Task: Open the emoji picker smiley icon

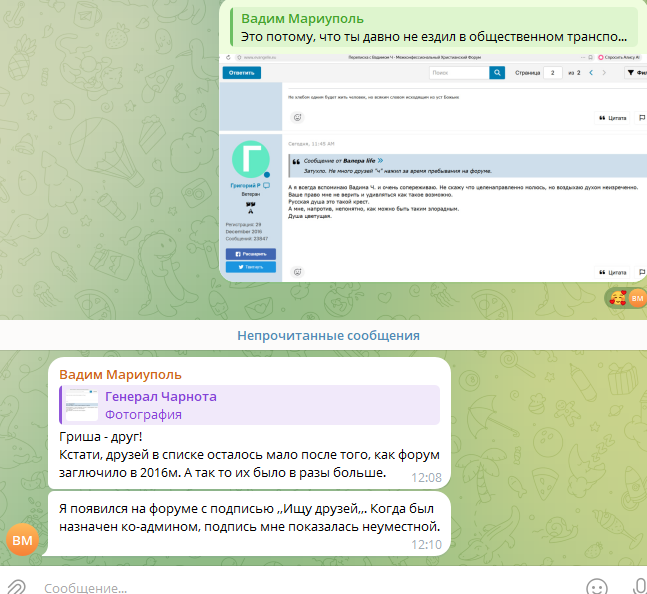Action: [597, 587]
